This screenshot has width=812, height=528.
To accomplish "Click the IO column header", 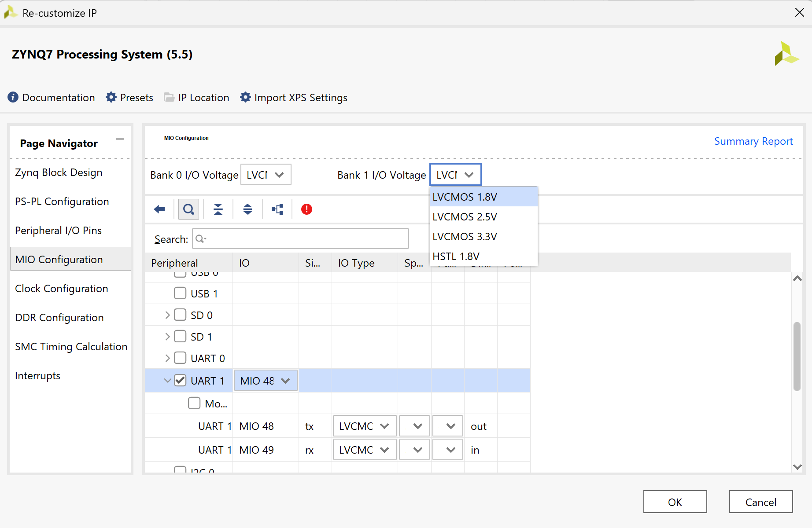I will [266, 263].
